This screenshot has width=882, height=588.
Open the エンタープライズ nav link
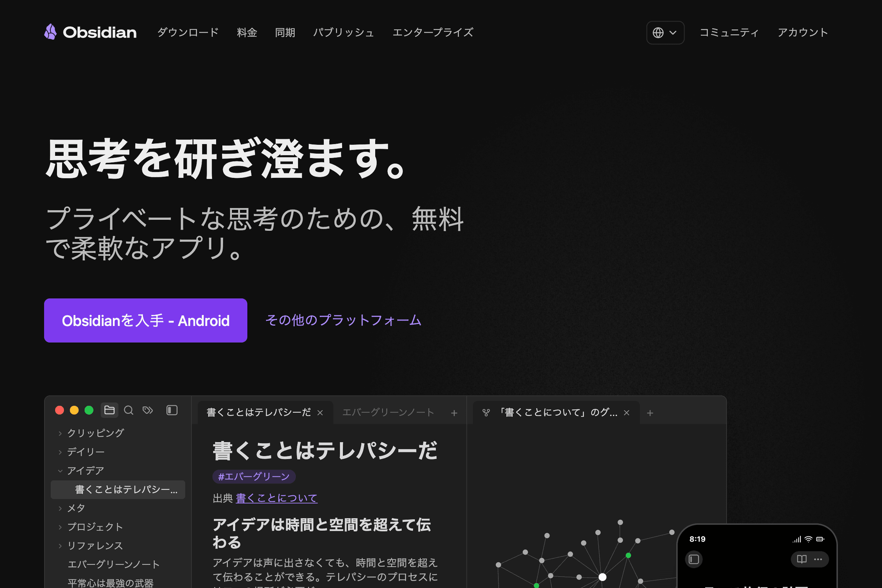[433, 32]
